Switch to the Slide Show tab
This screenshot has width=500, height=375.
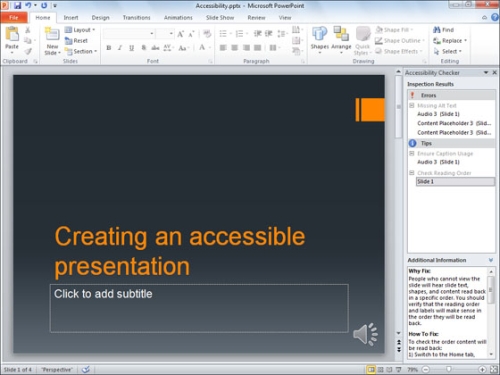coord(220,18)
